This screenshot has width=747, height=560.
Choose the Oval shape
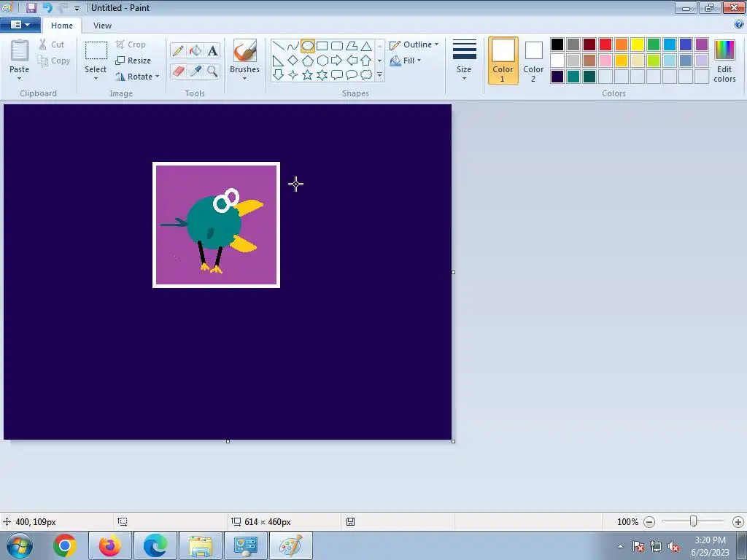[x=308, y=46]
